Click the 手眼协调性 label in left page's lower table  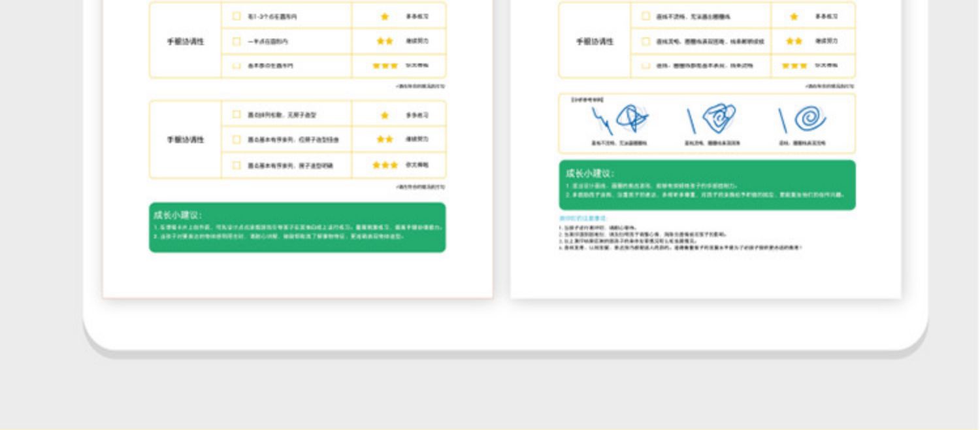pyautogui.click(x=186, y=140)
